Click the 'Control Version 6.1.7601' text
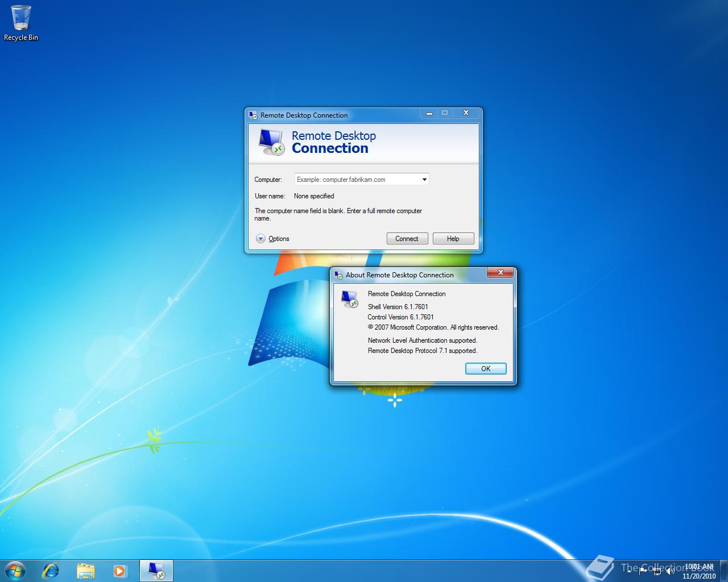The height and width of the screenshot is (582, 728). [x=401, y=317]
